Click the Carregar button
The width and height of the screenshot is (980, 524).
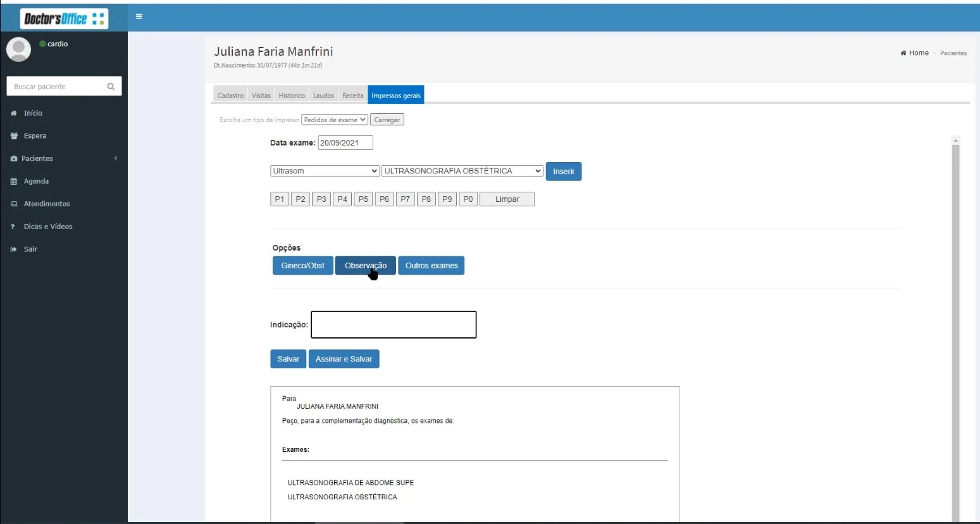click(x=387, y=120)
